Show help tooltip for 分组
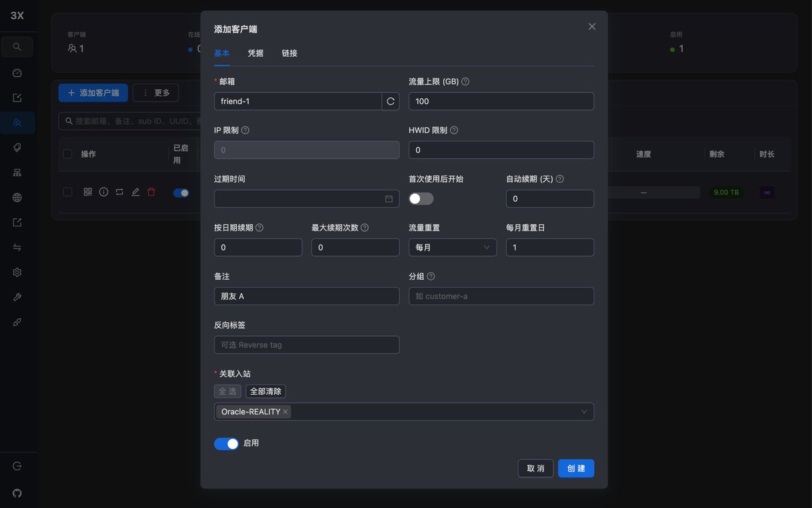 (431, 276)
